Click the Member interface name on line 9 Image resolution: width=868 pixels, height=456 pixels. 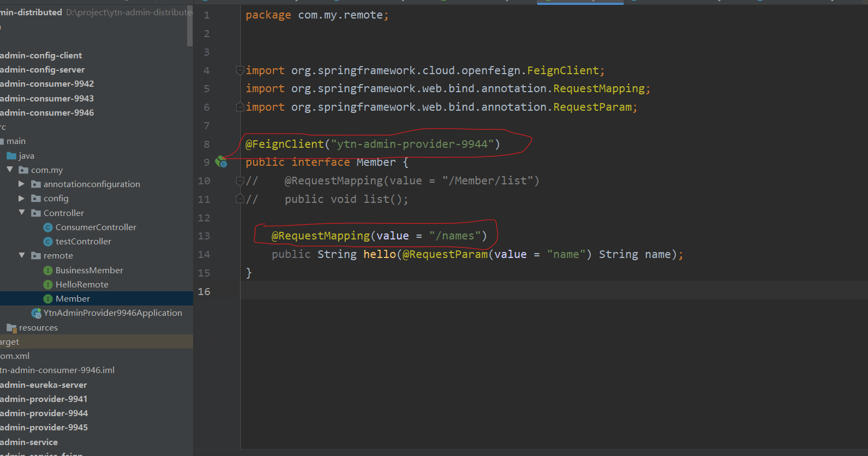[376, 162]
